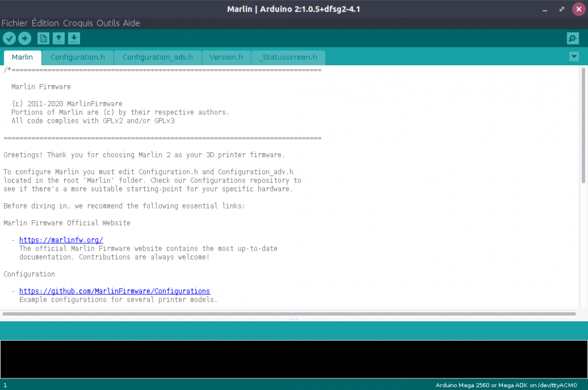Screen dimensions: 588x390
Task: Click the '(c) 2011-2020 MarlinFirmware' line
Action: click(x=67, y=104)
